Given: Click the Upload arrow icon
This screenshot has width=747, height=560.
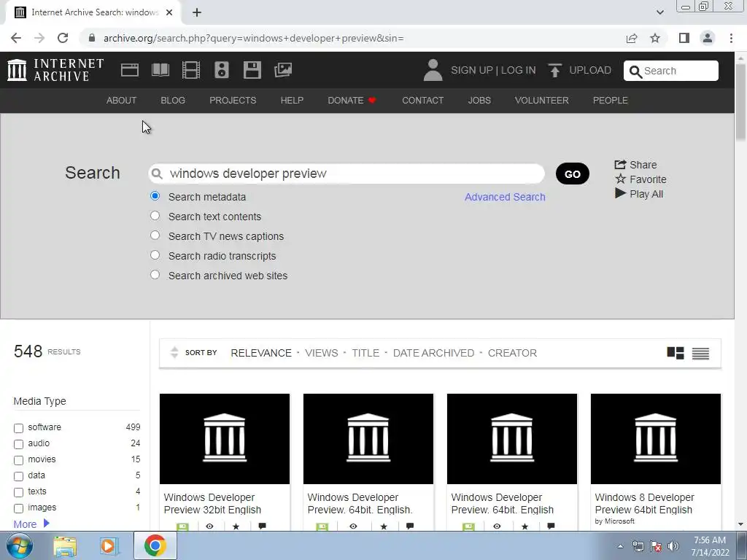Looking at the screenshot, I should [x=554, y=71].
